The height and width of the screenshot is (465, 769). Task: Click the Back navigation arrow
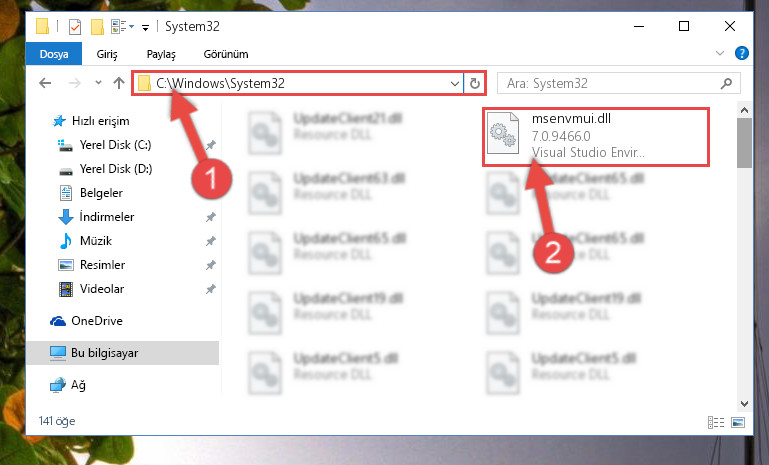(x=45, y=83)
